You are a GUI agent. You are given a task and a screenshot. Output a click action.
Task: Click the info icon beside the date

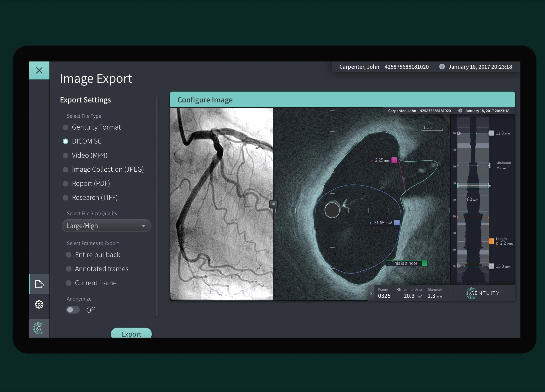pos(442,67)
